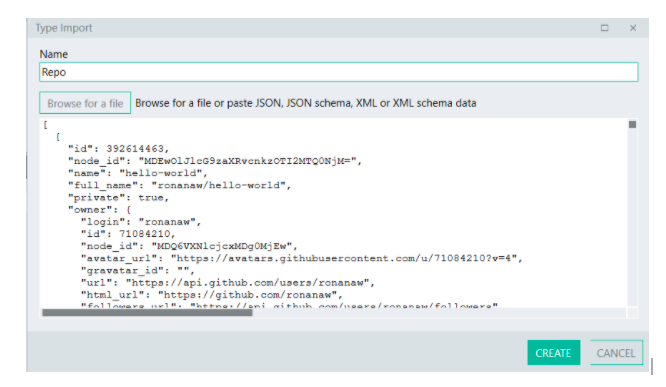
Task: Click the "avatar_url" line
Action: click(302, 258)
